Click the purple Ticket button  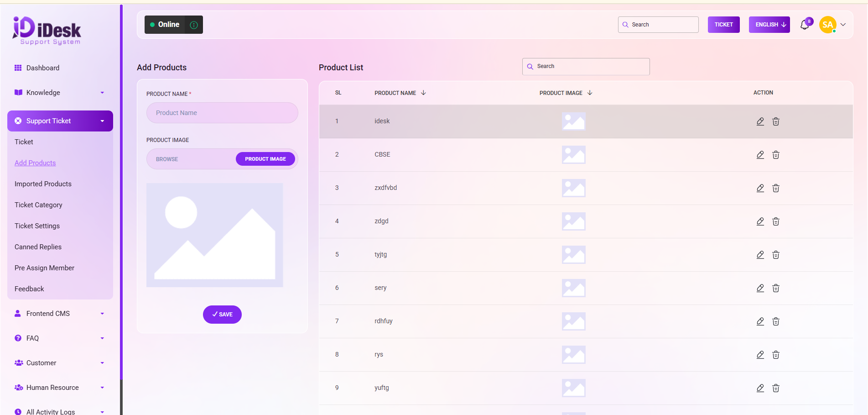(x=723, y=25)
